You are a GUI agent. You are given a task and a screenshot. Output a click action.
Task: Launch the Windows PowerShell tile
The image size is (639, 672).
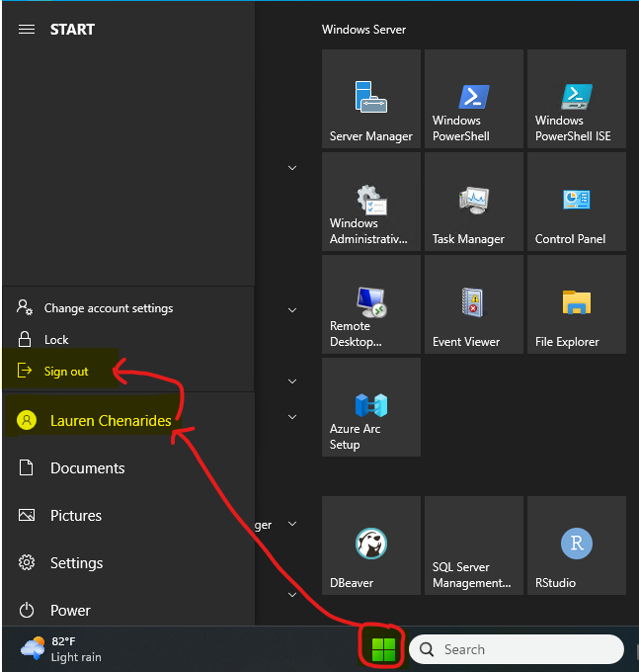[x=474, y=99]
